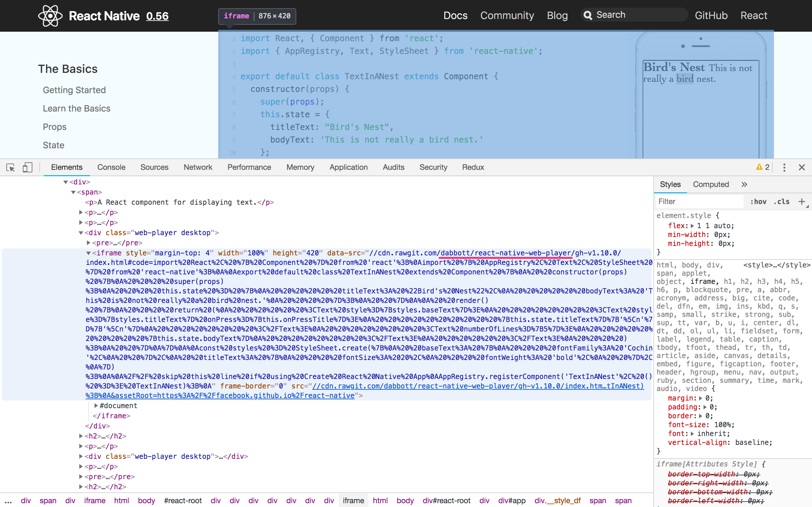
Task: Toggle the device toolbar icon
Action: [27, 167]
